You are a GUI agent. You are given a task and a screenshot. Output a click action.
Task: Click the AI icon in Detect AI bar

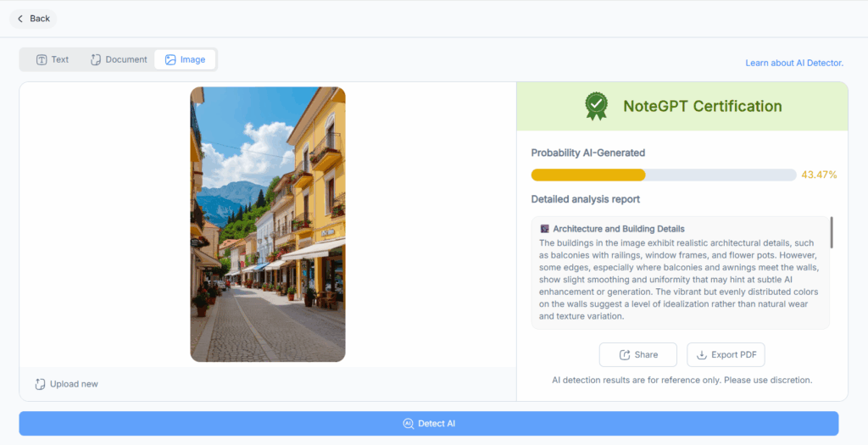408,424
